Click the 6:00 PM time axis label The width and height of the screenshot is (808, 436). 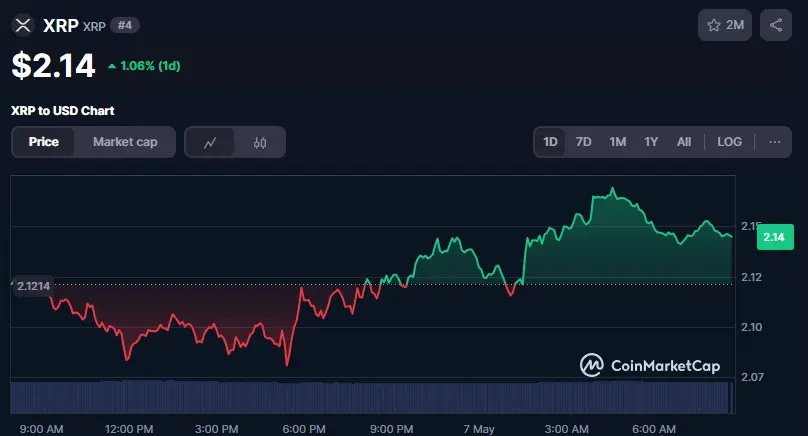pos(304,429)
